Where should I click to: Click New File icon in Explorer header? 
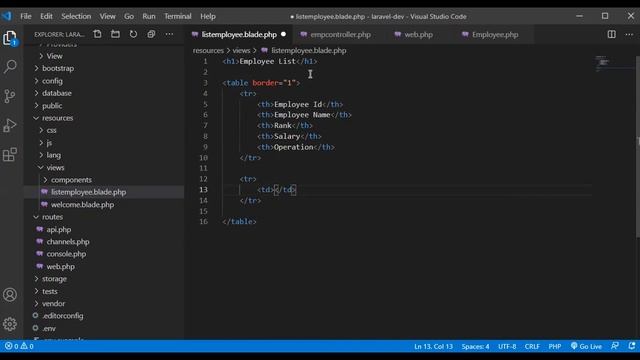click(x=97, y=34)
